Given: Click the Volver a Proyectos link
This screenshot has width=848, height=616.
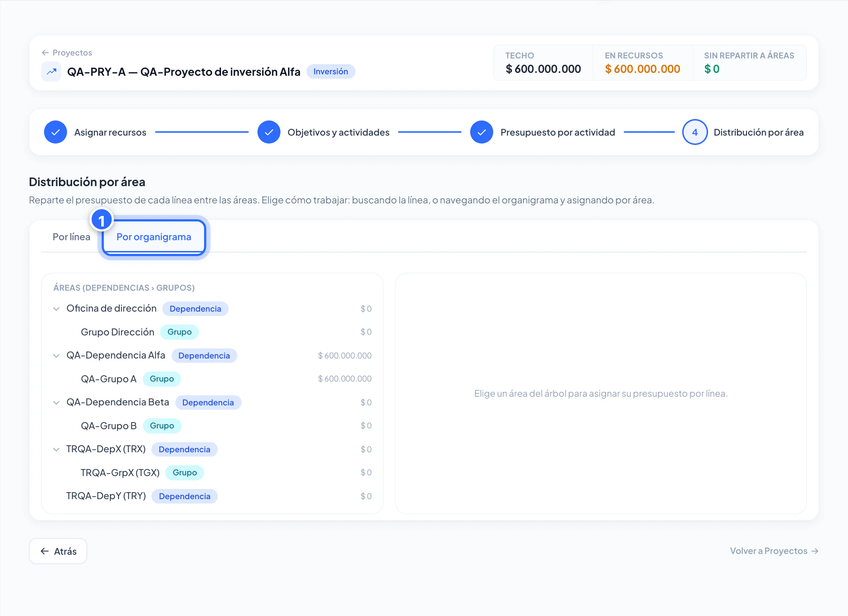Looking at the screenshot, I should coord(774,551).
